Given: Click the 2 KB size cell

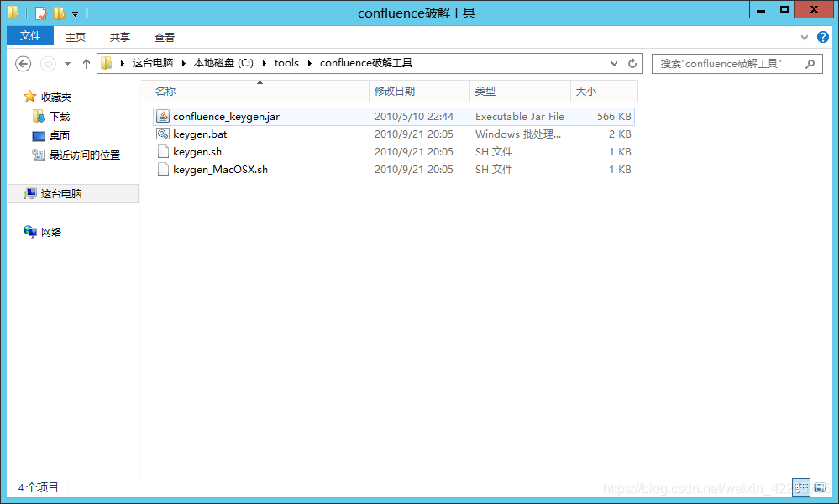Looking at the screenshot, I should (620, 134).
